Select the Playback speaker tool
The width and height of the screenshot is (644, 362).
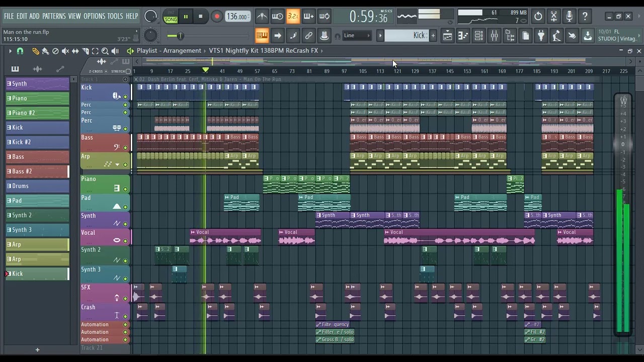pos(115,51)
